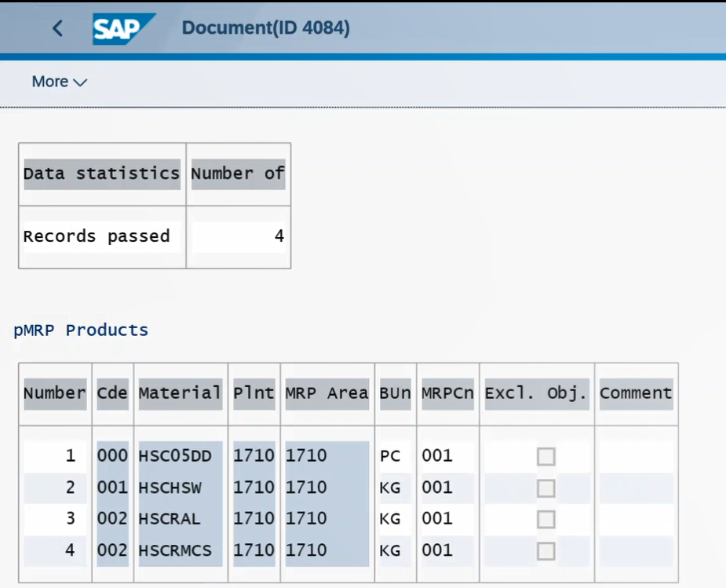Click the SAP logo
Screen dimensions: 726x588
[x=124, y=29]
